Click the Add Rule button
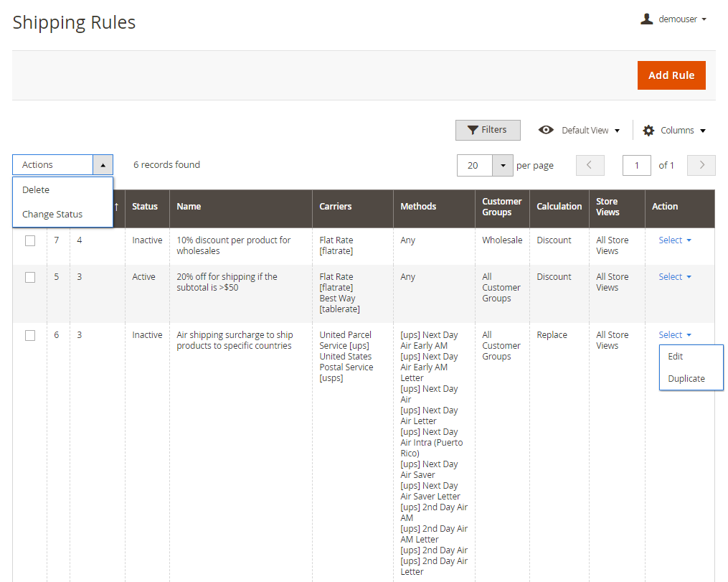 coord(671,75)
